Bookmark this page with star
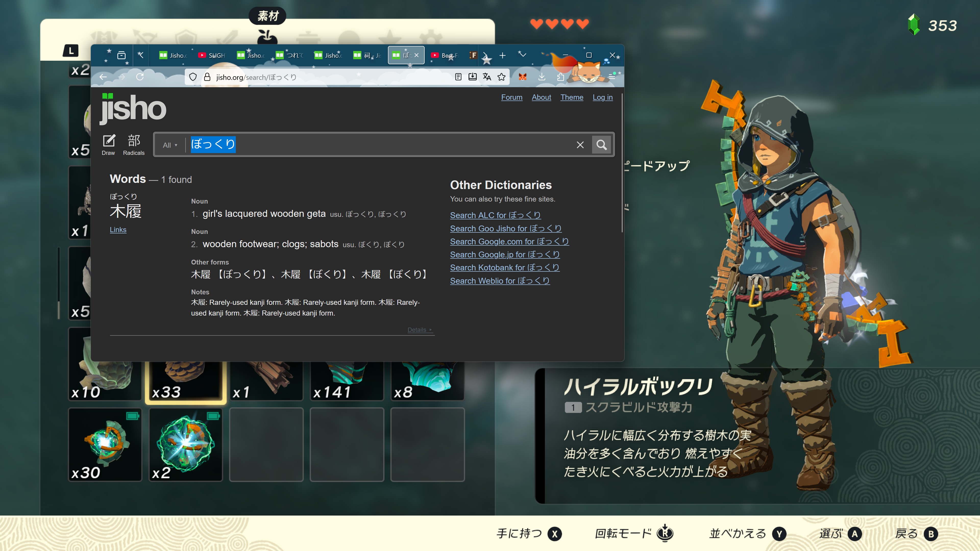The image size is (980, 551). point(501,77)
